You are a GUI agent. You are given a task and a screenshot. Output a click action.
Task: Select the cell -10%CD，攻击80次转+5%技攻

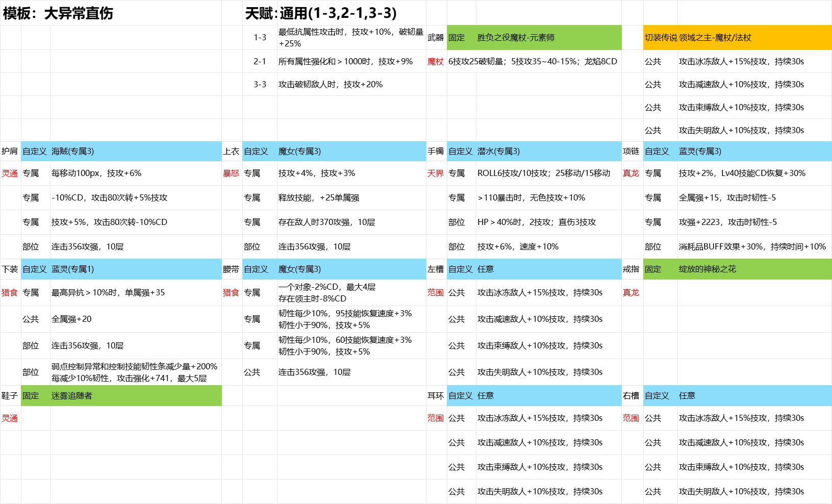point(136,197)
